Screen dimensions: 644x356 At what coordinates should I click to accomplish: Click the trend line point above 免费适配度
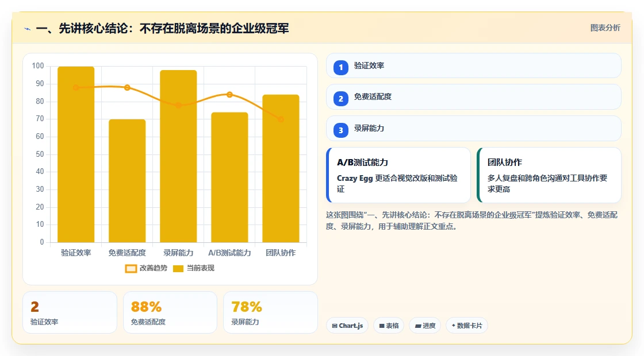point(127,87)
